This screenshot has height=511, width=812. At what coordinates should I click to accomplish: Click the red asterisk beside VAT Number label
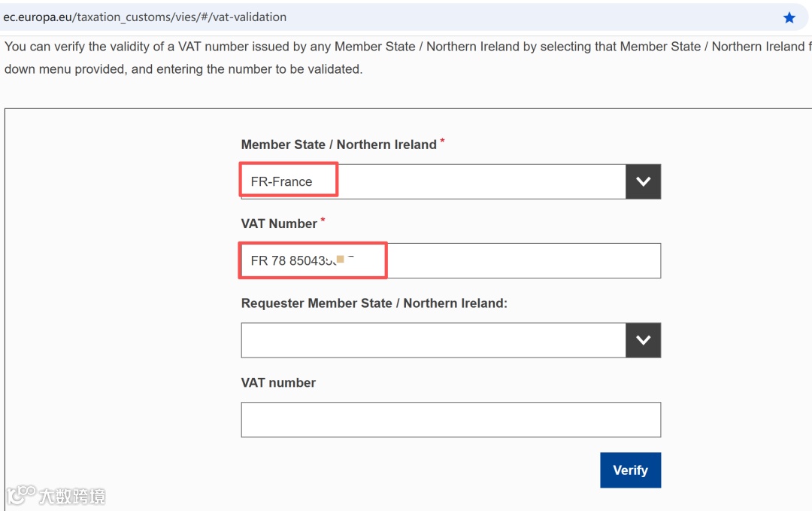323,220
